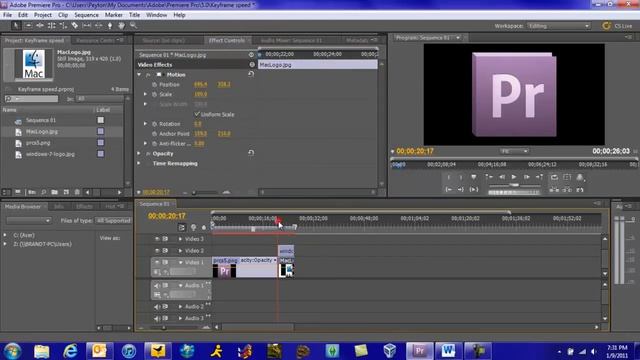Expand the Scale property
Viewport: 640px width, 360px height.
pos(145,94)
